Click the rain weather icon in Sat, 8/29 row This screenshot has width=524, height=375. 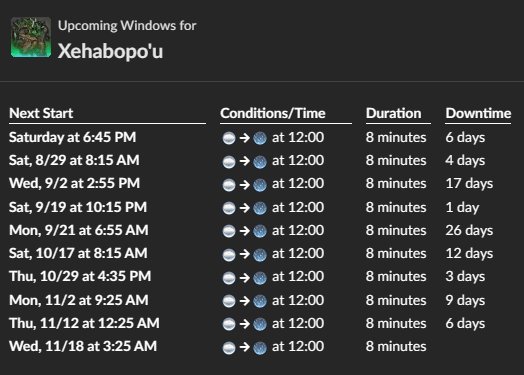tap(260, 161)
